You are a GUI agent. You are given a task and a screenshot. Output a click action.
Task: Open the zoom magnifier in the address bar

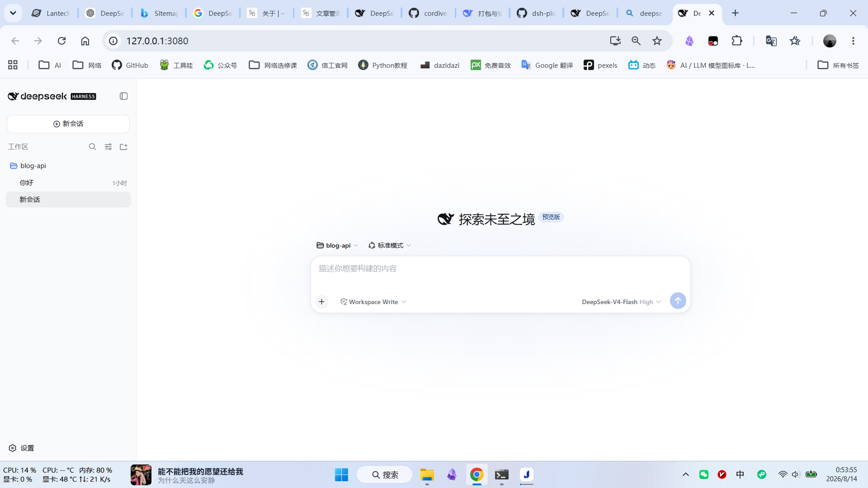pyautogui.click(x=636, y=41)
